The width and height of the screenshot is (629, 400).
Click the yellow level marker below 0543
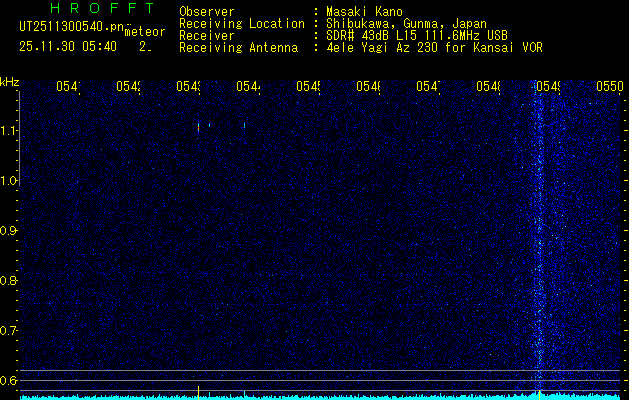coord(198,392)
